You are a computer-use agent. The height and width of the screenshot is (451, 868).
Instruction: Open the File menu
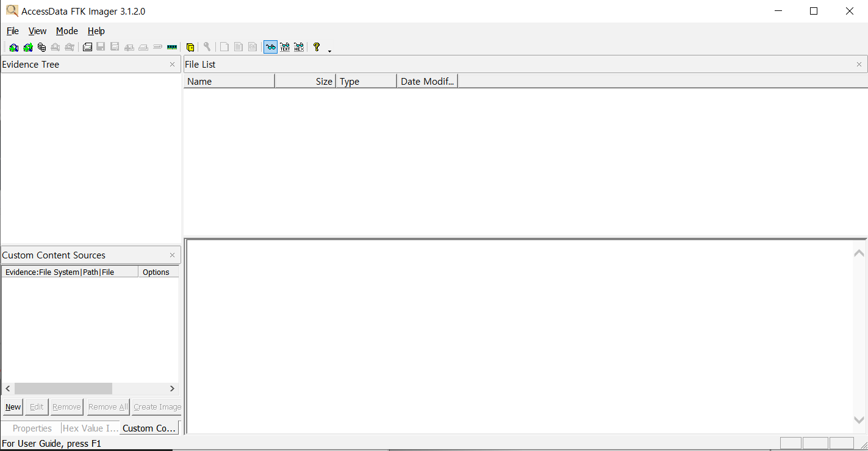point(13,31)
